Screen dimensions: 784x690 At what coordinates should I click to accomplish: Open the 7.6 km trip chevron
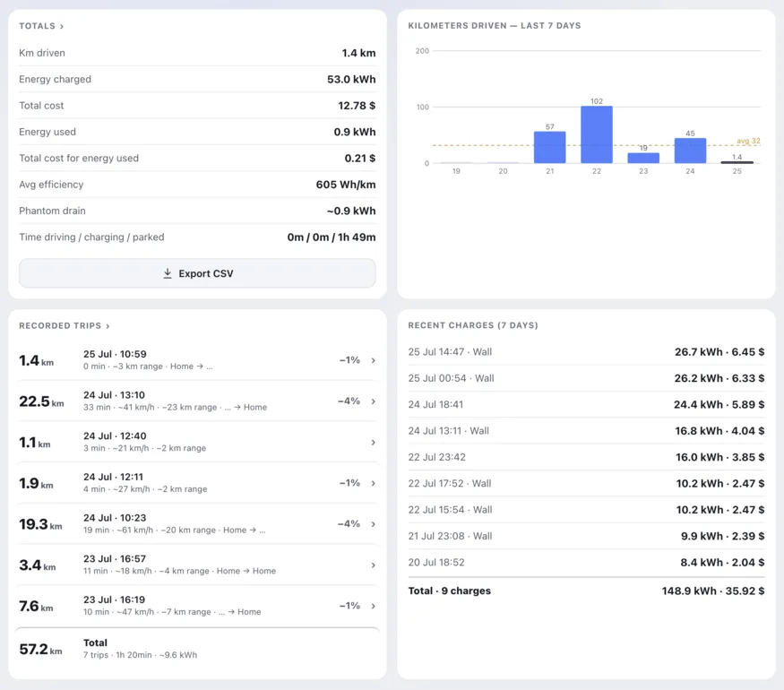tap(373, 606)
